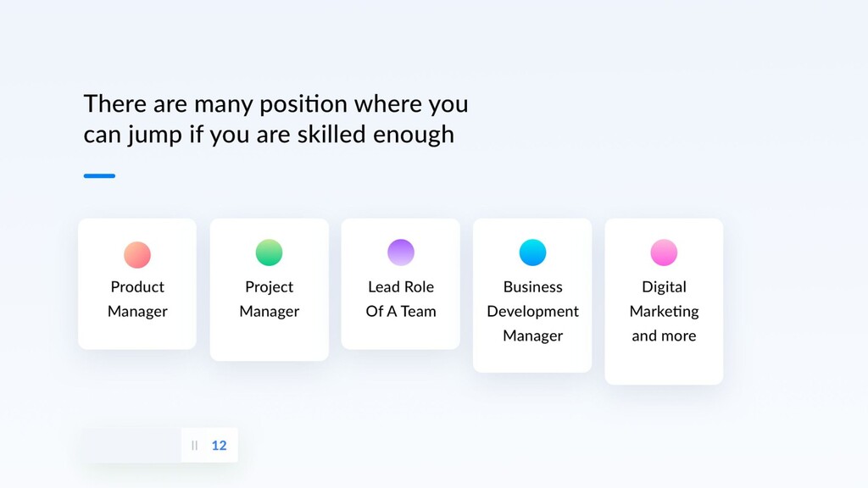Click the pause bars icon beside 12
Screen dimensions: 868x488
[x=194, y=446]
